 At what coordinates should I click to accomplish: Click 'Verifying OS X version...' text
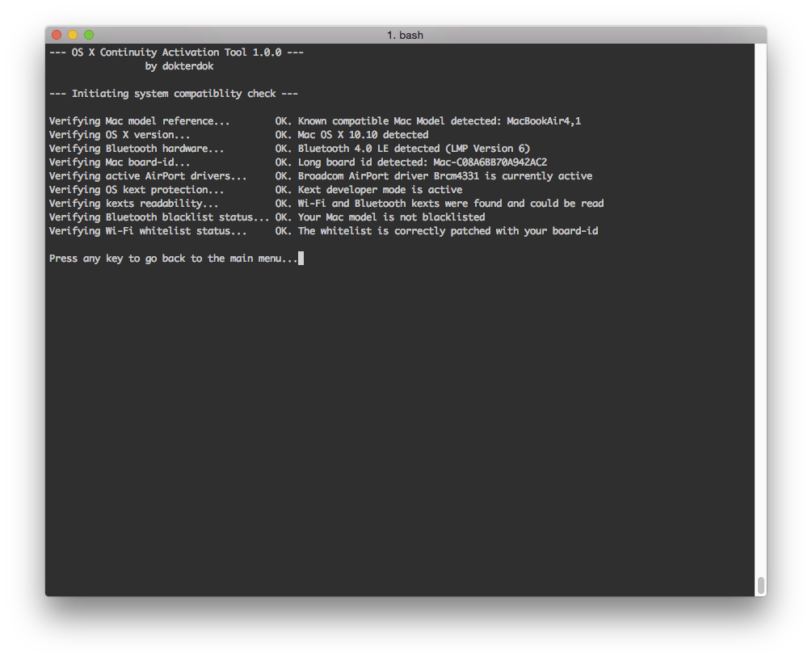tap(120, 135)
